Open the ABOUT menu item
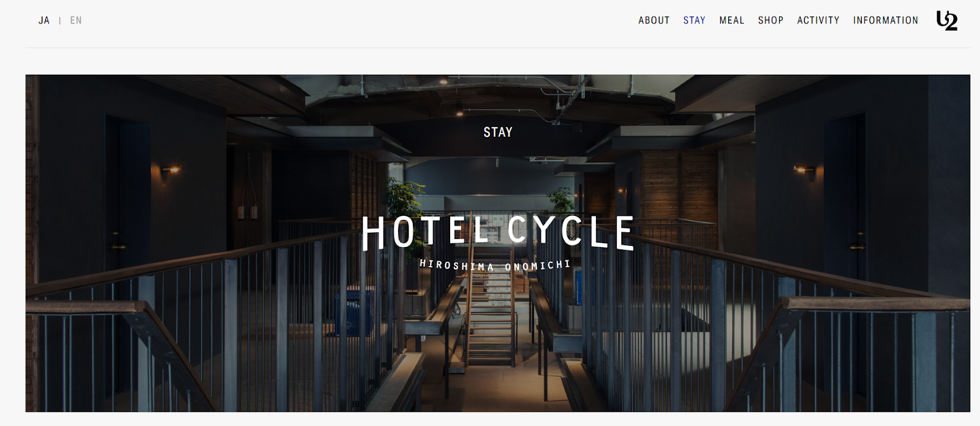 point(654,20)
